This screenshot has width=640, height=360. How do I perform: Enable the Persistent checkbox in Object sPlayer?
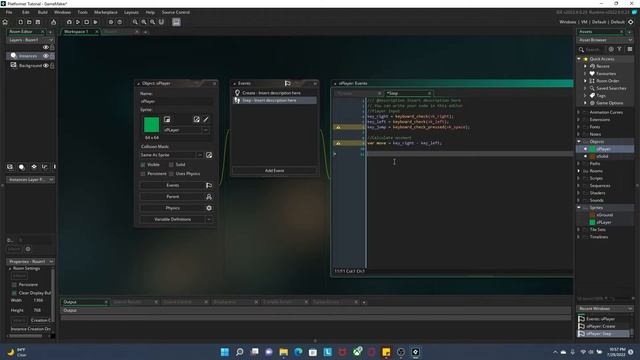(x=143, y=174)
